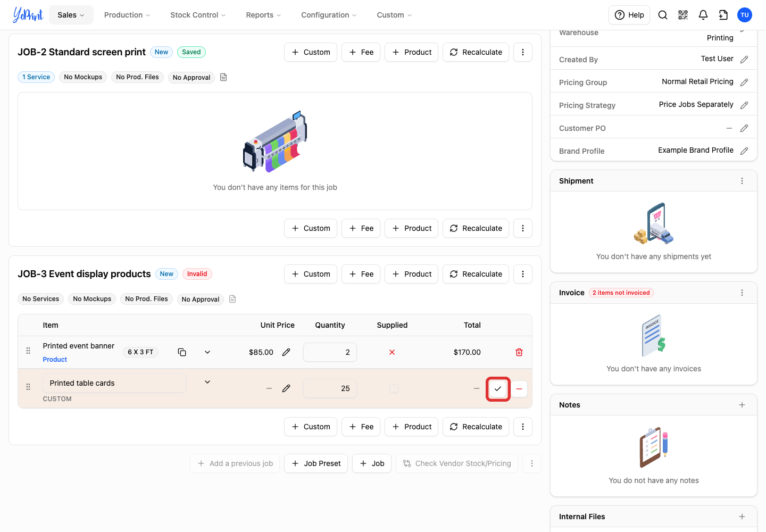Toggle Supplied checkbox for Printed table cards
This screenshot has width=766, height=532.
[x=394, y=388]
